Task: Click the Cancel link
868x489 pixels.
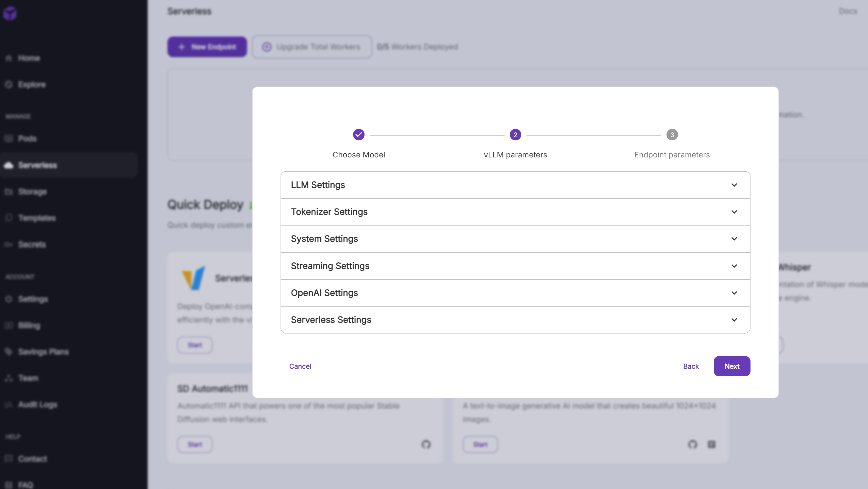Action: pos(300,366)
